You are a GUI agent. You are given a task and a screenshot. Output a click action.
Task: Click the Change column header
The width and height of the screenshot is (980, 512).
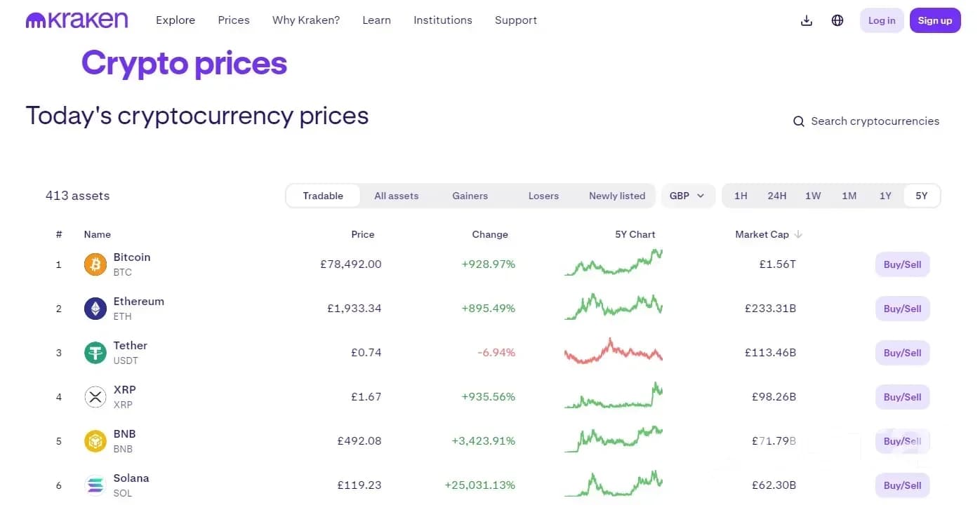tap(490, 234)
